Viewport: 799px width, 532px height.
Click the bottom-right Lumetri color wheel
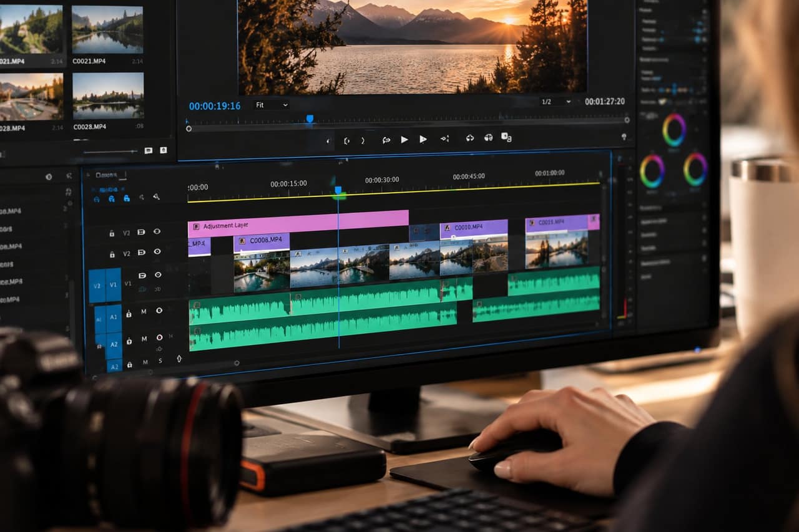[x=695, y=170]
